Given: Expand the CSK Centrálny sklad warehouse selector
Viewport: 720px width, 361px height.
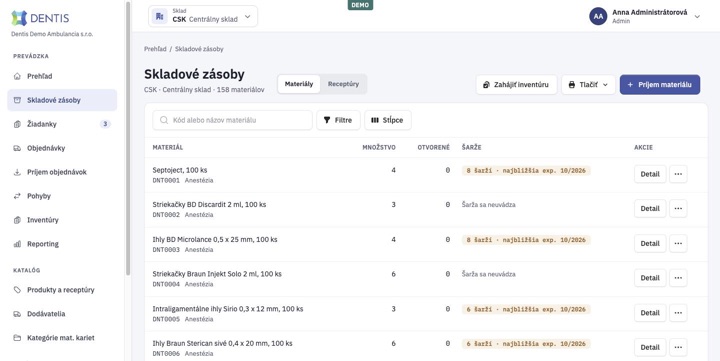Looking at the screenshot, I should pos(202,17).
